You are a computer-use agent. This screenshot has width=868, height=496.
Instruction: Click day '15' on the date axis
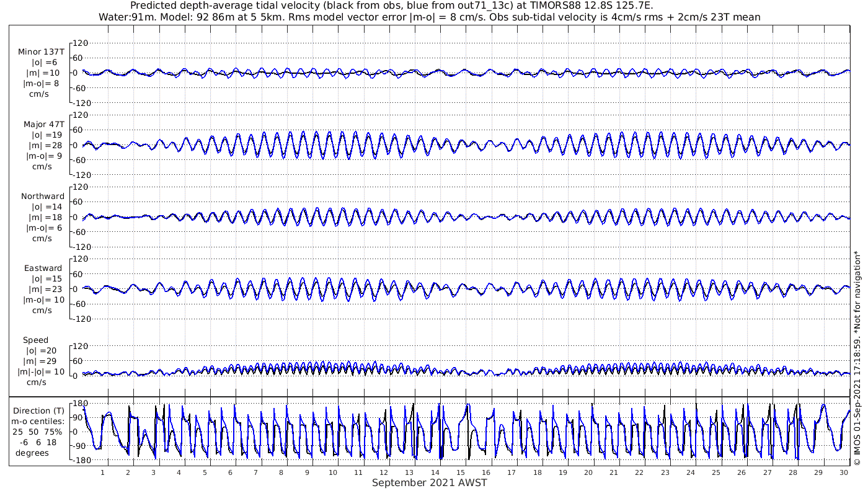click(x=460, y=472)
